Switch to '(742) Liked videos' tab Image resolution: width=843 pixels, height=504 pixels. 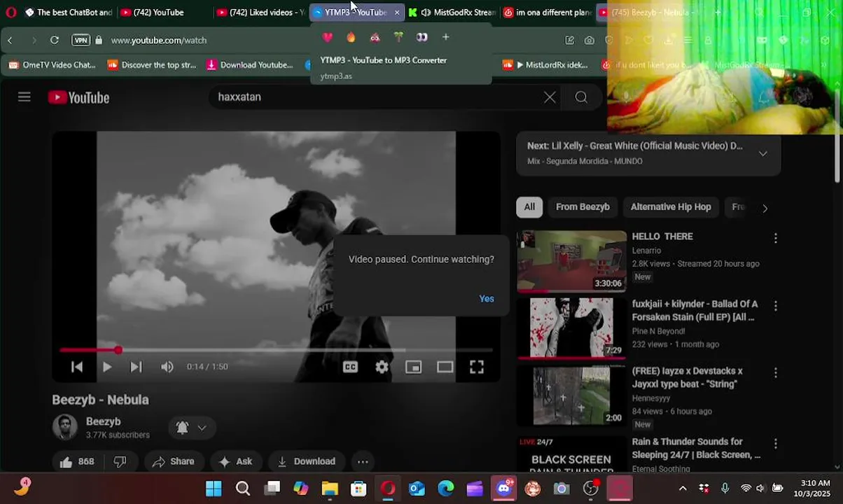[260, 12]
